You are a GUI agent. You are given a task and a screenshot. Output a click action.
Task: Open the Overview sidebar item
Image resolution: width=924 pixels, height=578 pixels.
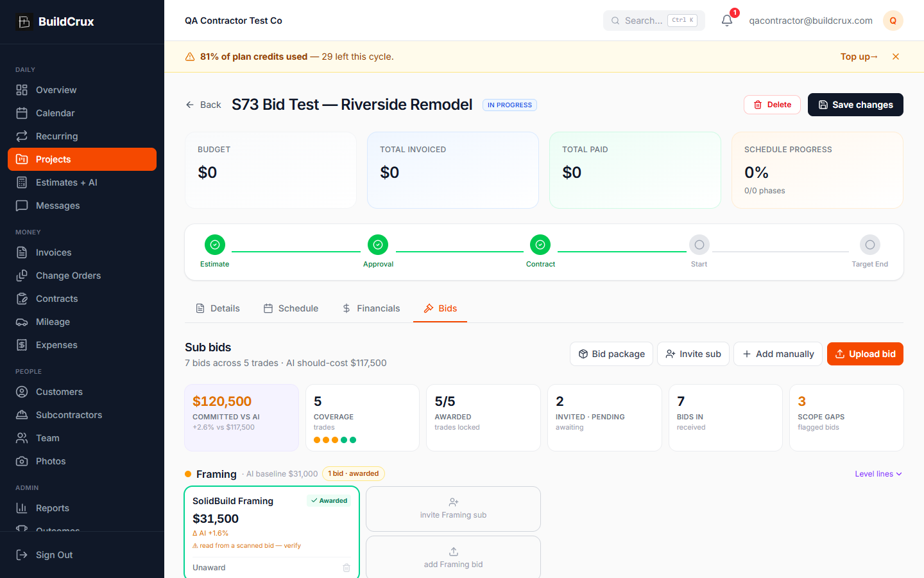pyautogui.click(x=82, y=90)
